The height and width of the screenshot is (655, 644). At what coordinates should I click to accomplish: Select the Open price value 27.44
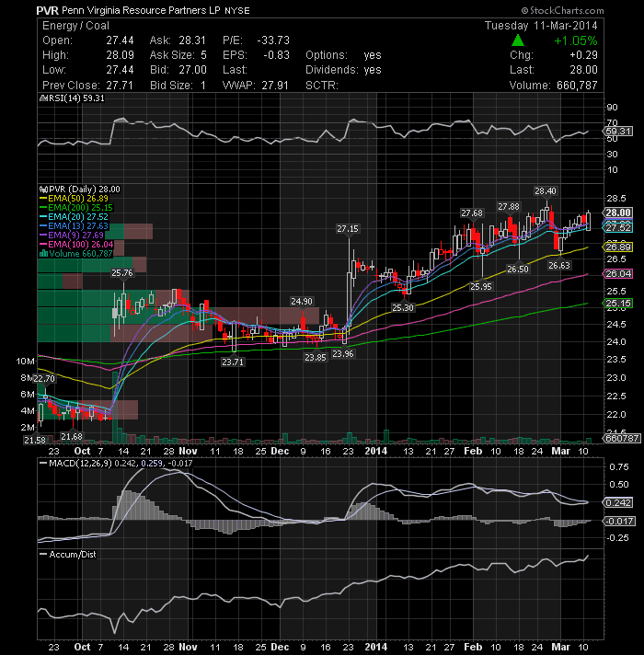pyautogui.click(x=120, y=40)
